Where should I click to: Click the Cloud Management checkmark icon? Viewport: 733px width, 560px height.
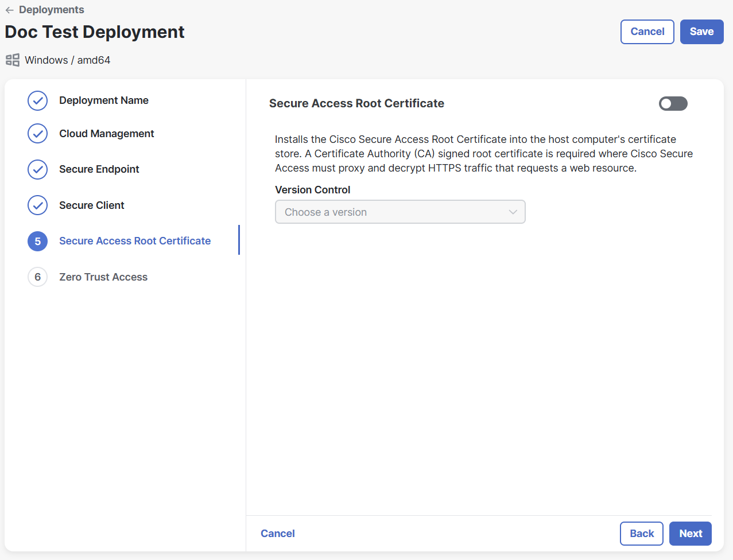coord(38,134)
